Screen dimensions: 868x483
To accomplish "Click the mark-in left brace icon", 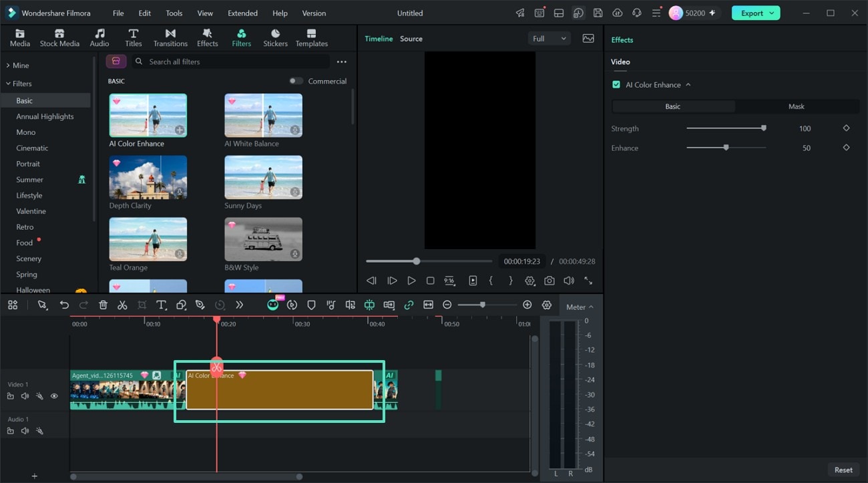I will (x=491, y=281).
